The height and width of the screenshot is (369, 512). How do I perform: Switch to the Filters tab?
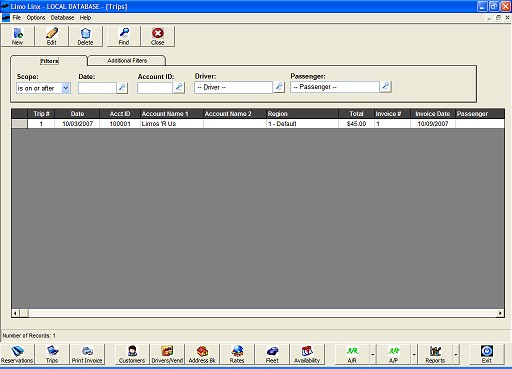click(x=49, y=61)
